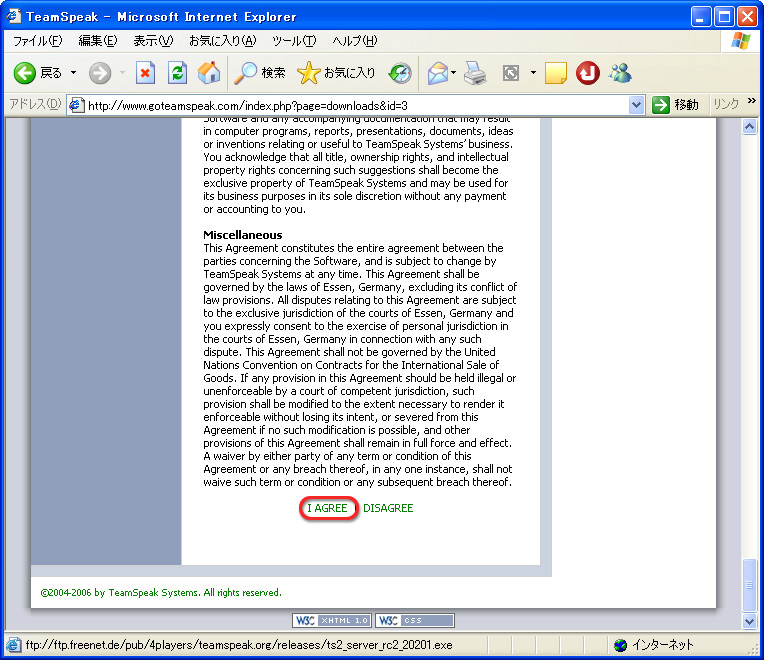Viewport: 764px width, 660px height.
Task: Click the vertical scrollbar thumb
Action: (749, 585)
